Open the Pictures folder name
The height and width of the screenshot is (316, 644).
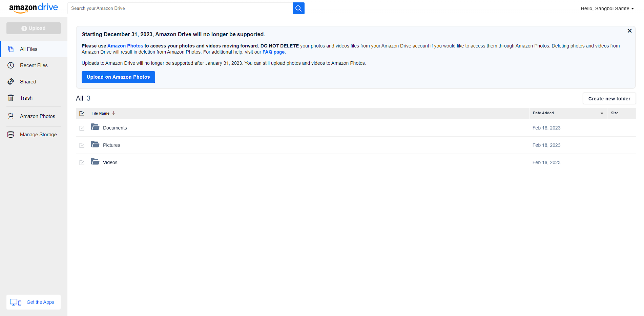[x=111, y=145]
